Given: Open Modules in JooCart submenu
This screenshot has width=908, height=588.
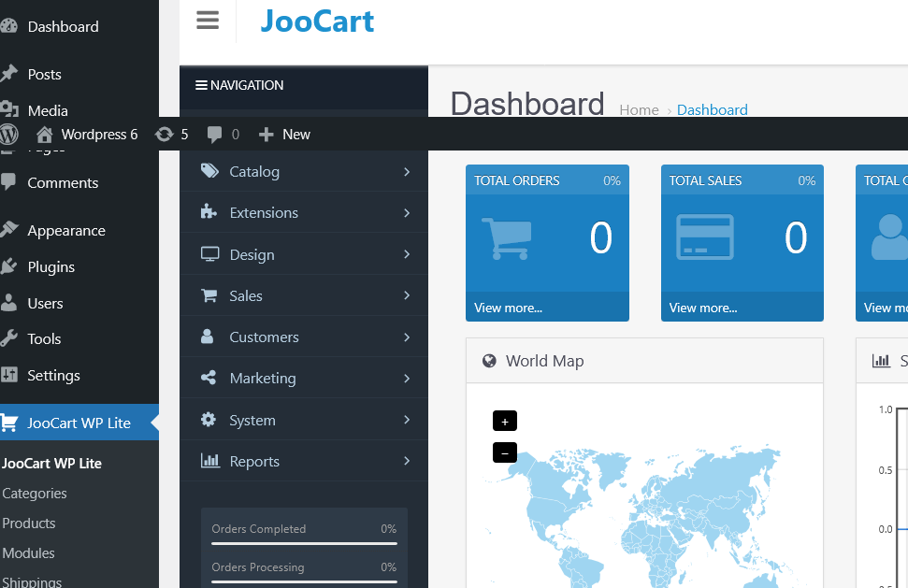Looking at the screenshot, I should point(28,553).
